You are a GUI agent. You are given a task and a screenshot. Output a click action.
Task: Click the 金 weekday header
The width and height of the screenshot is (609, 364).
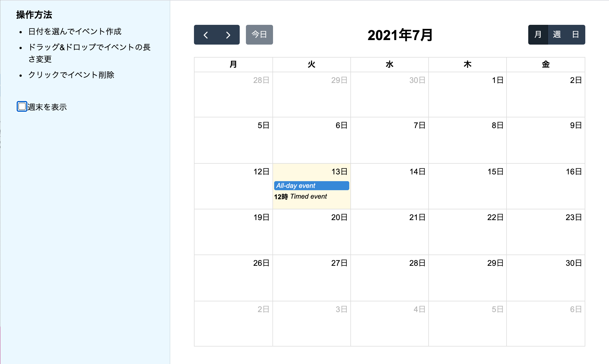[x=545, y=64]
